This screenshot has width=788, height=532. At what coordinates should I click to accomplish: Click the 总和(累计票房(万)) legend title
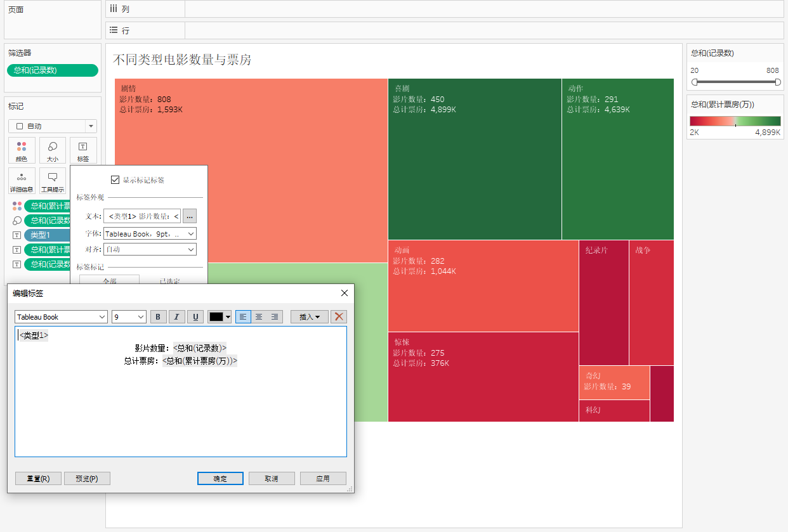click(723, 105)
